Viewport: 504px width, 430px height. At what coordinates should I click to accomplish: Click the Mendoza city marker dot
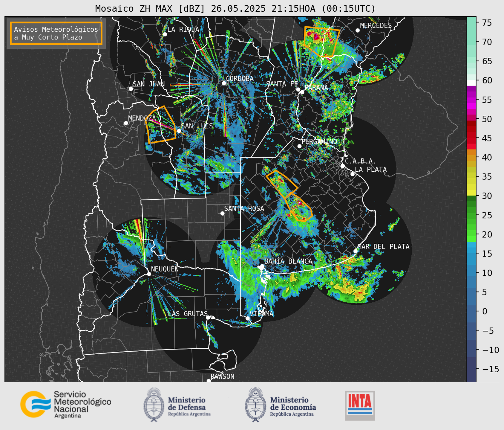[126, 123]
